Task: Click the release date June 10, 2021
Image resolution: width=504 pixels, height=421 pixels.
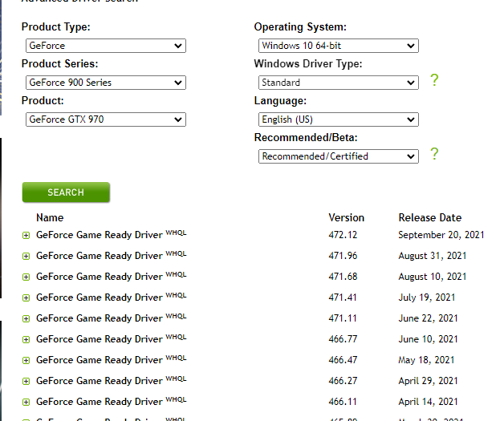Action: click(428, 339)
